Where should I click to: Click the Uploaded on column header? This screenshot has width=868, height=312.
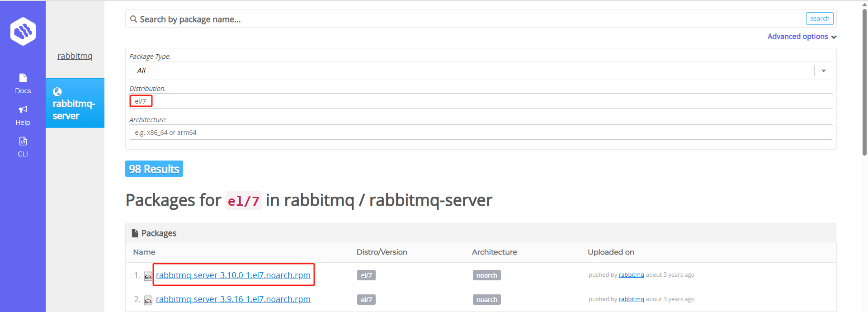tap(611, 252)
